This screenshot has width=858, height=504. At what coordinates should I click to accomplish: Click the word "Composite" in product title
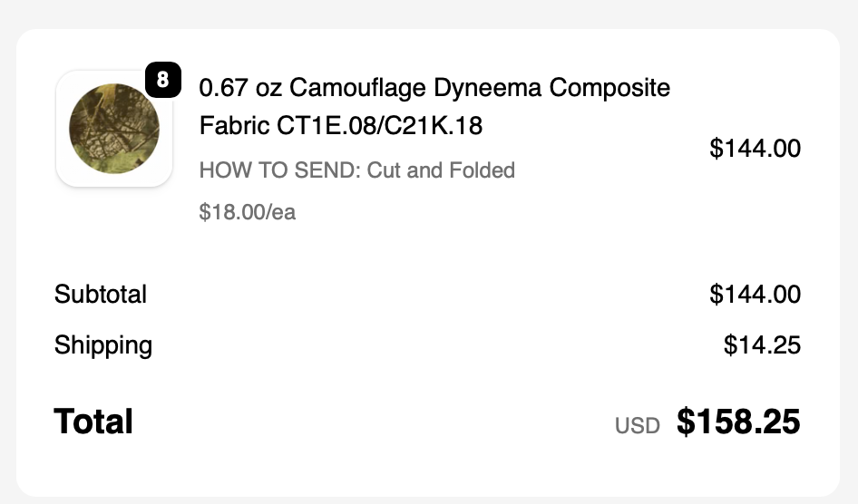click(x=610, y=89)
